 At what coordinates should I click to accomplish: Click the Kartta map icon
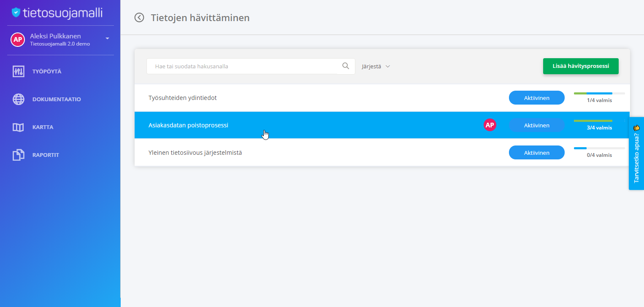[x=18, y=127]
